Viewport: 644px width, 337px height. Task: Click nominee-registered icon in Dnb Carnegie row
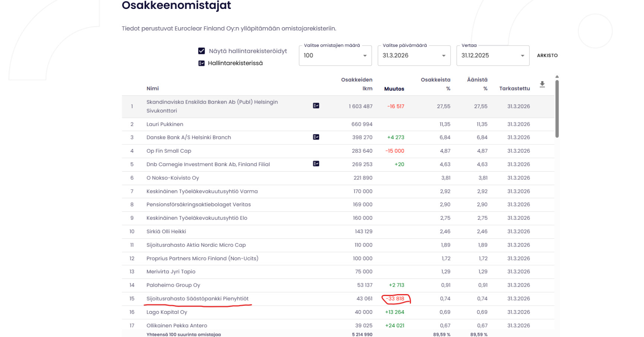[x=316, y=164]
